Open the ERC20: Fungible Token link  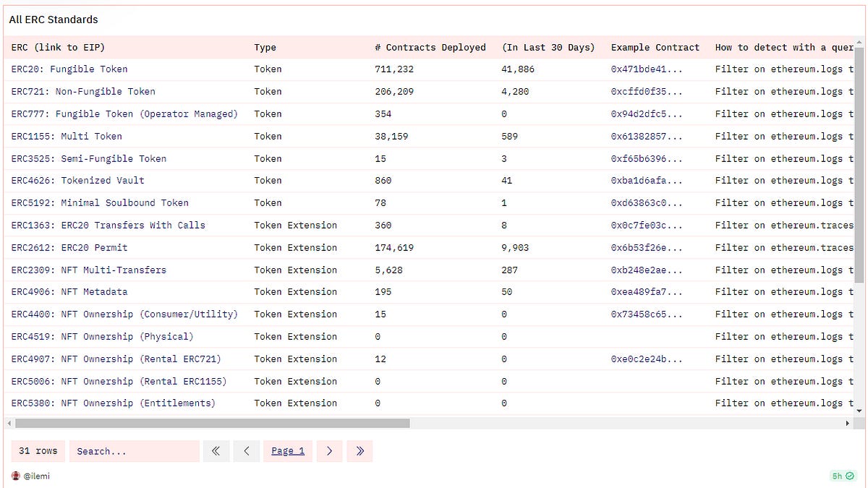click(x=69, y=69)
